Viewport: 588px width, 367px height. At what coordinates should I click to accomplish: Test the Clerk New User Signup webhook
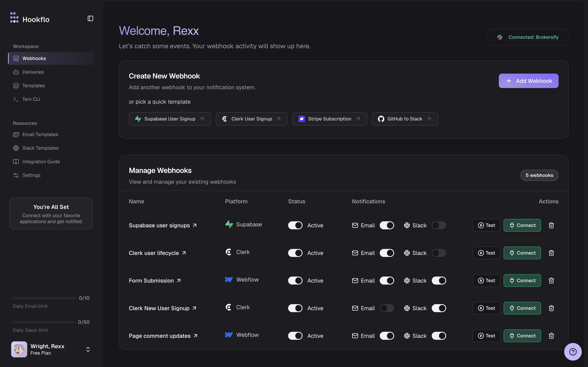pos(486,308)
